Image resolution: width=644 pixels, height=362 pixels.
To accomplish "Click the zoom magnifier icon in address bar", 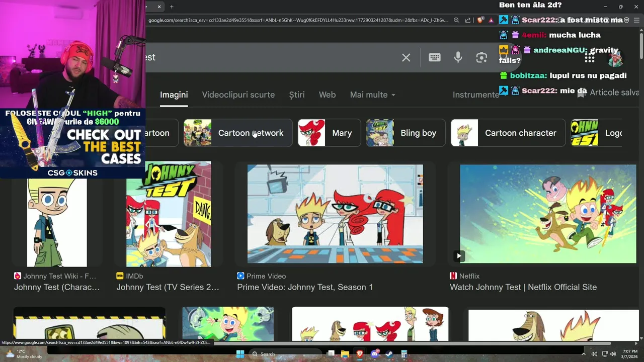I will click(456, 20).
